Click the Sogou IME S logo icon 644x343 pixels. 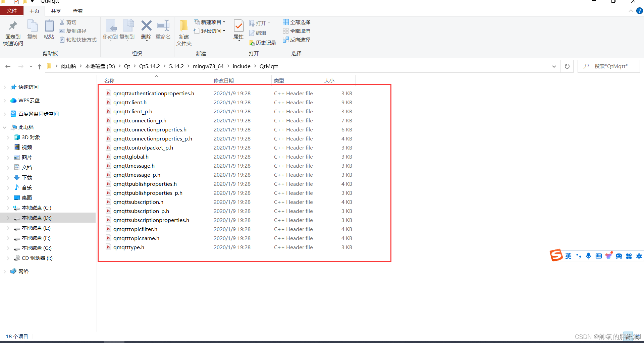[x=556, y=255]
